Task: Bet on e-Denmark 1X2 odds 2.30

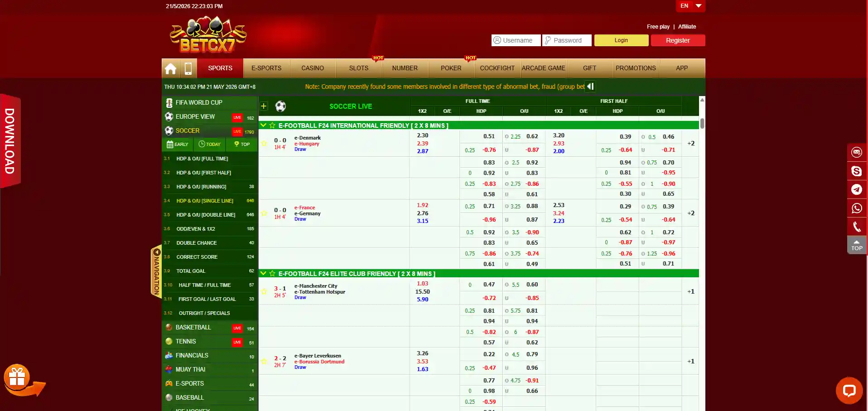Action: click(423, 135)
